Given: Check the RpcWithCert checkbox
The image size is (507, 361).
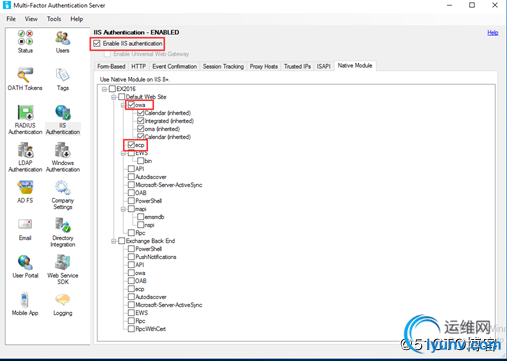Looking at the screenshot, I should coord(131,329).
